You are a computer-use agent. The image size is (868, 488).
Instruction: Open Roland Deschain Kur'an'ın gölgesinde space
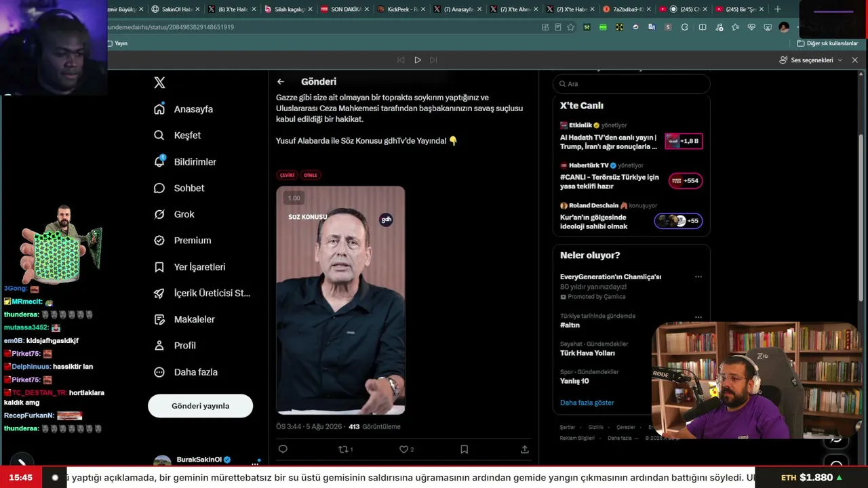click(x=631, y=216)
